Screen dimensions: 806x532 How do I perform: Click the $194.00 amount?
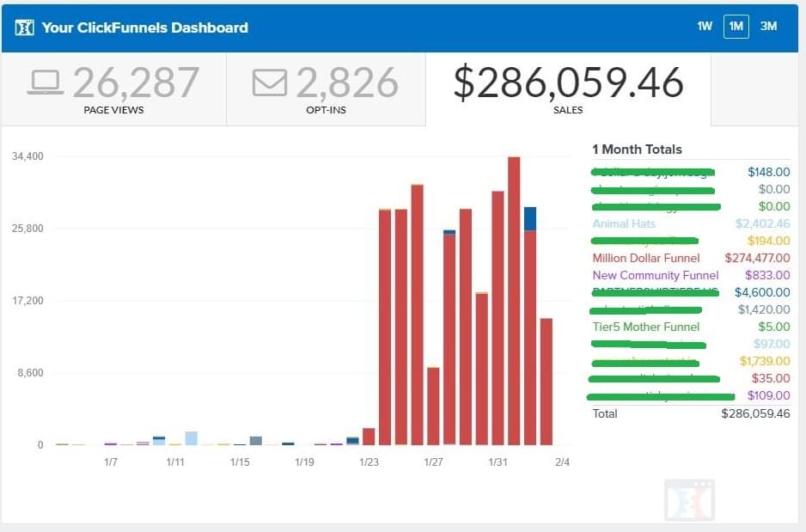click(x=768, y=241)
